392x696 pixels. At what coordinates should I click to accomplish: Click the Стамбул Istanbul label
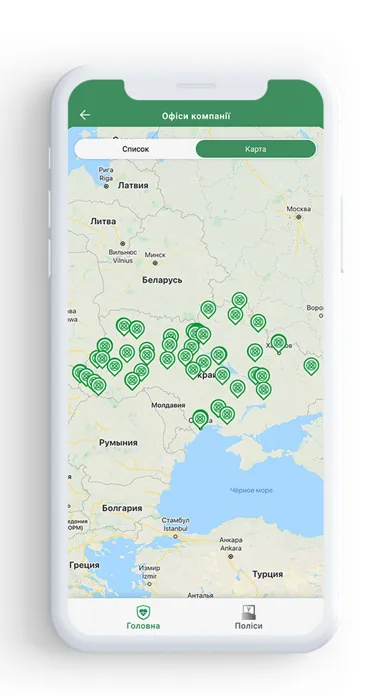coord(175,524)
